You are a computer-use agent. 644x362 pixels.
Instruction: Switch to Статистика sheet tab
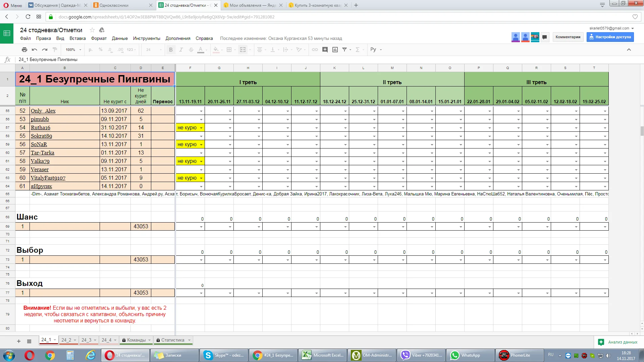click(x=172, y=340)
